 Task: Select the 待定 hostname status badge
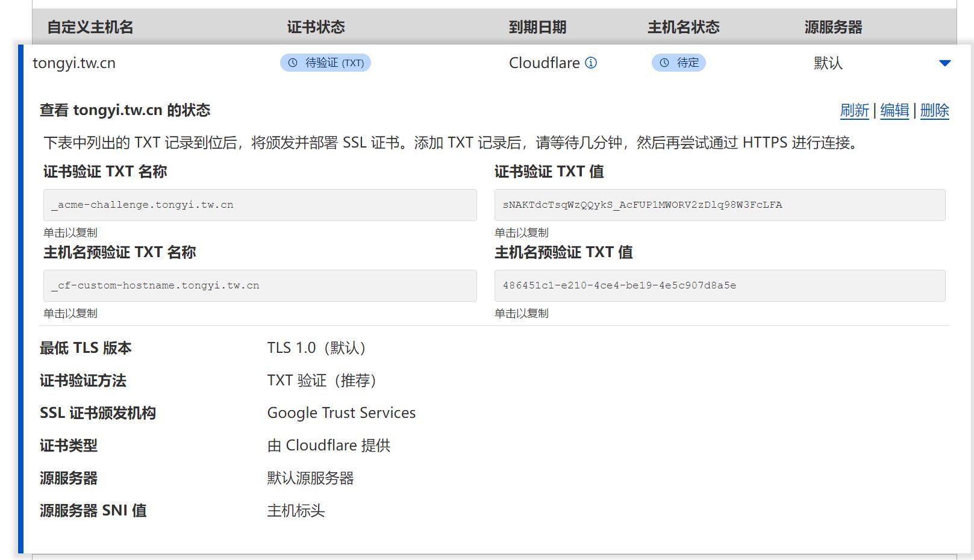point(679,62)
